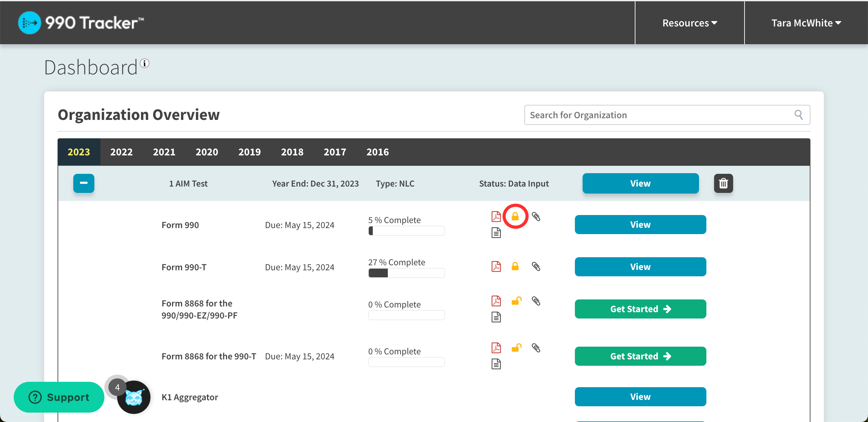Open the Tara McWhite account menu

(x=806, y=22)
